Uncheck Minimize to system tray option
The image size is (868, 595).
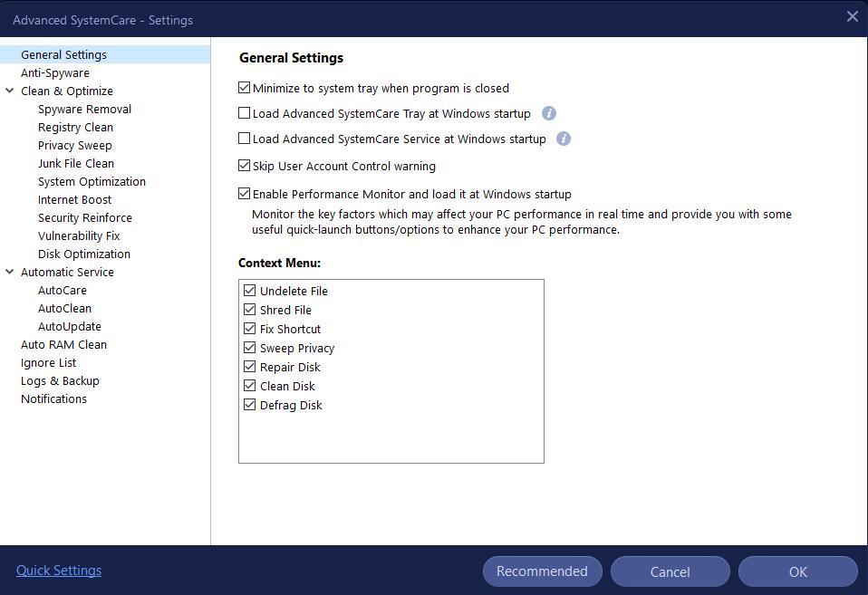tap(244, 88)
